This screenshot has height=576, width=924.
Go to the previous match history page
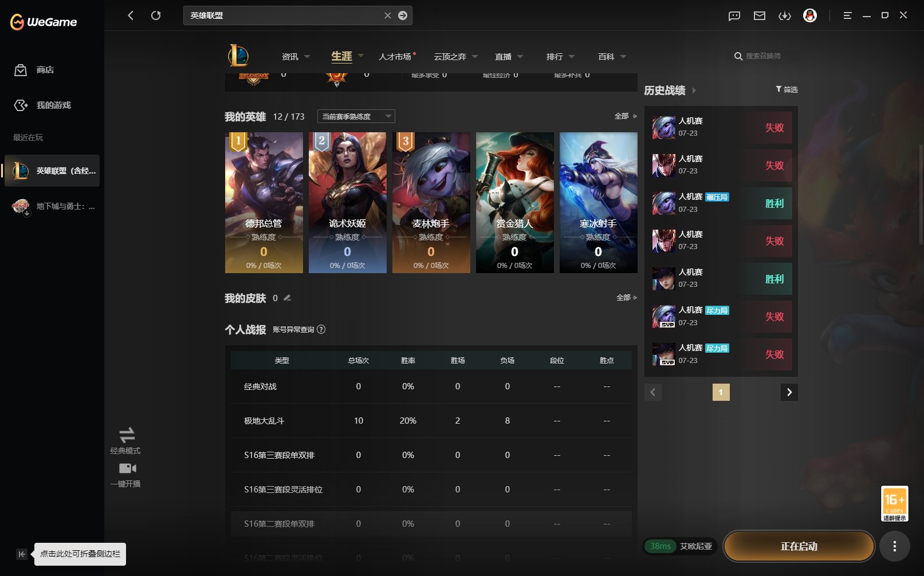(653, 392)
